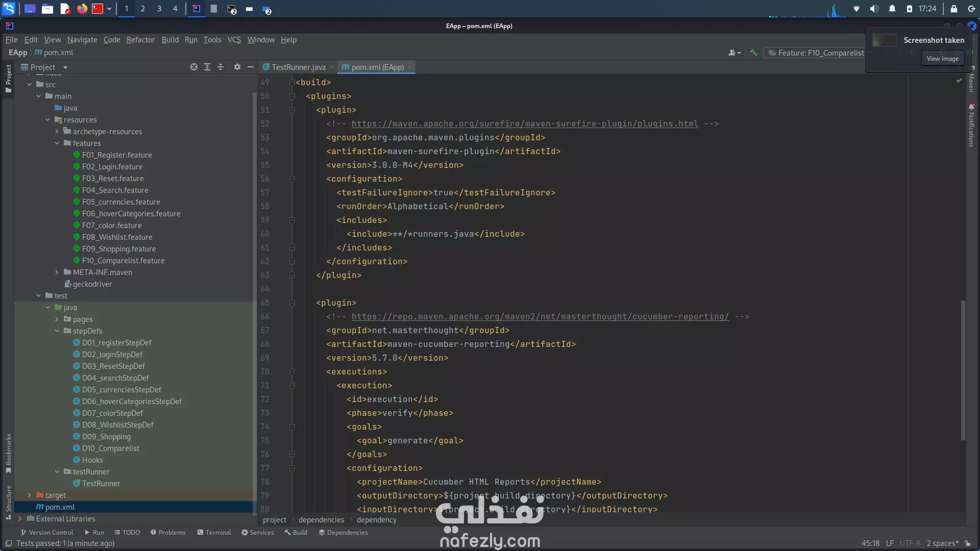Viewport: 980px width, 551px height.
Task: Toggle the Structure tool window
Action: 9,502
